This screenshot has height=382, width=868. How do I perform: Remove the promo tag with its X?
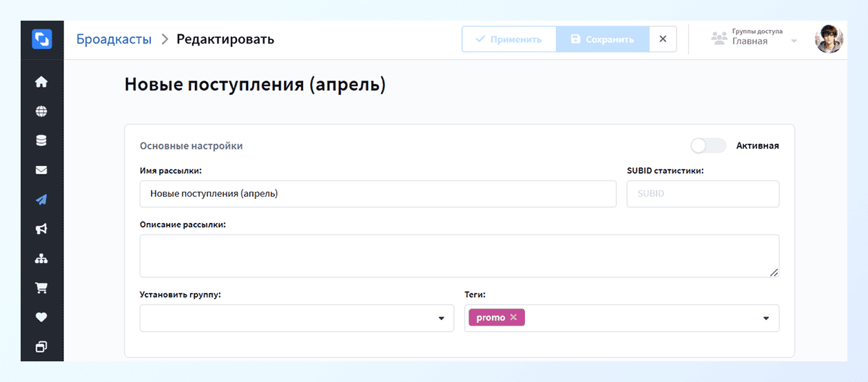(513, 317)
